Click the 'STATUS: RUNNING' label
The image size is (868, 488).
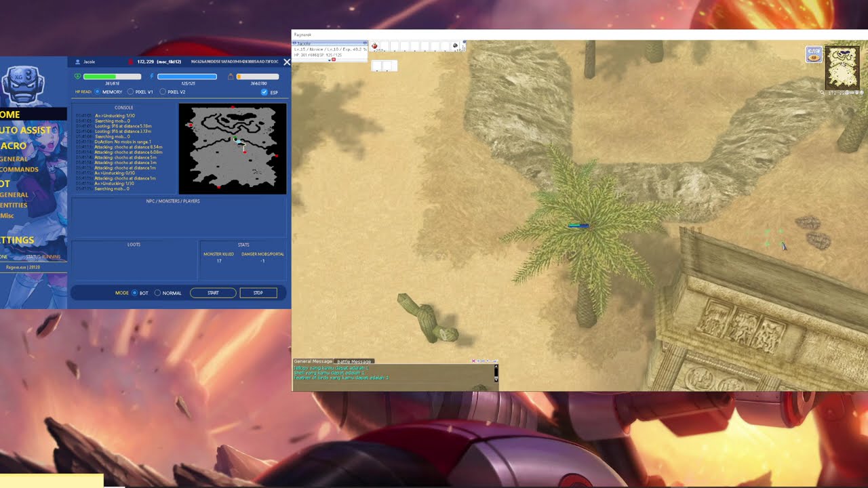point(43,257)
